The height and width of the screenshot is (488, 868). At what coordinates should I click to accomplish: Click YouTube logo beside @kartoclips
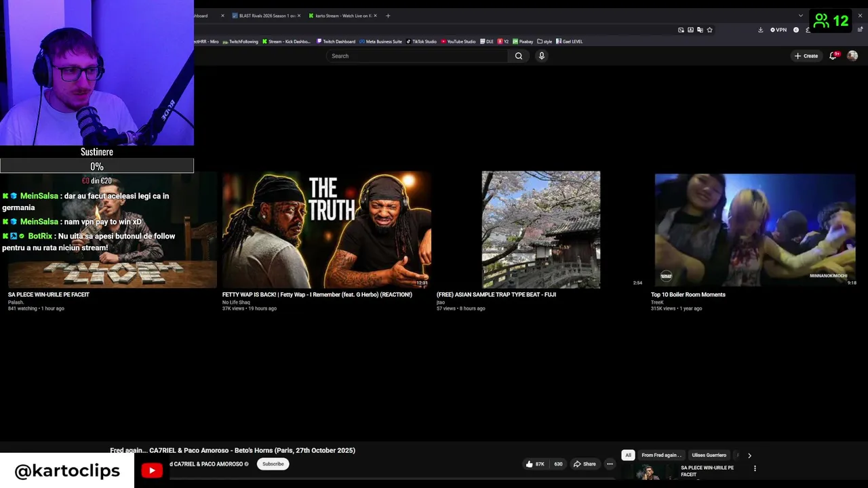pyautogui.click(x=152, y=470)
